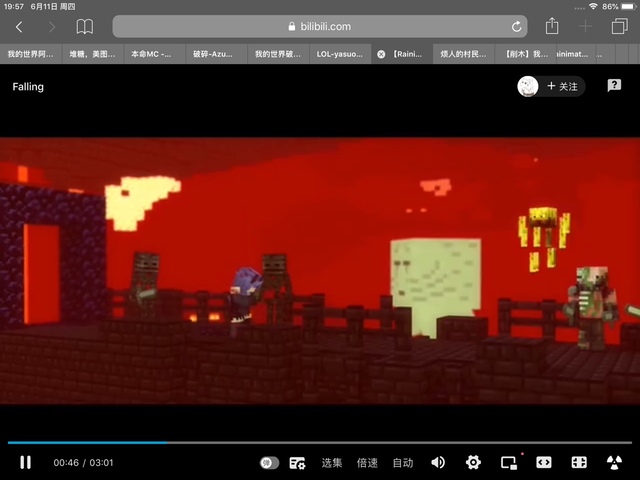Open the Safari bookmarks book icon
Image resolution: width=640 pixels, height=480 pixels.
85,27
